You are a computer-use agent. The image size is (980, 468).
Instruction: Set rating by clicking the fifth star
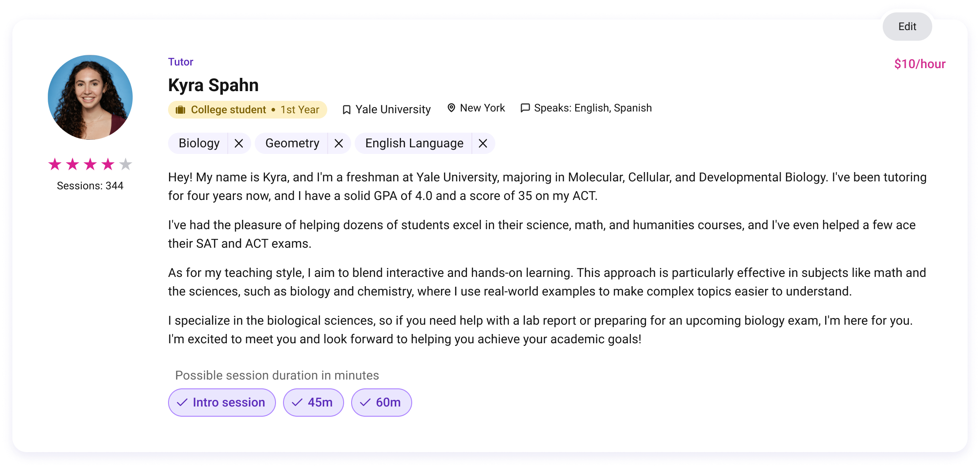tap(125, 164)
